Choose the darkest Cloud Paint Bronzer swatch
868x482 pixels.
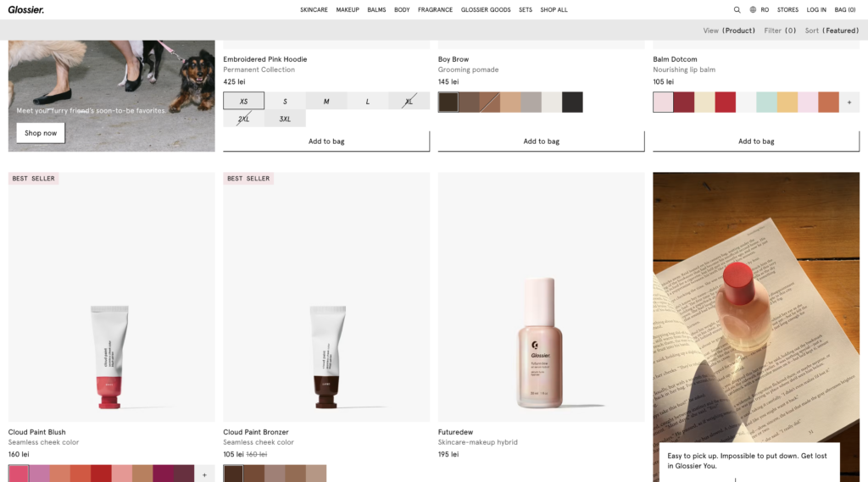coord(234,474)
